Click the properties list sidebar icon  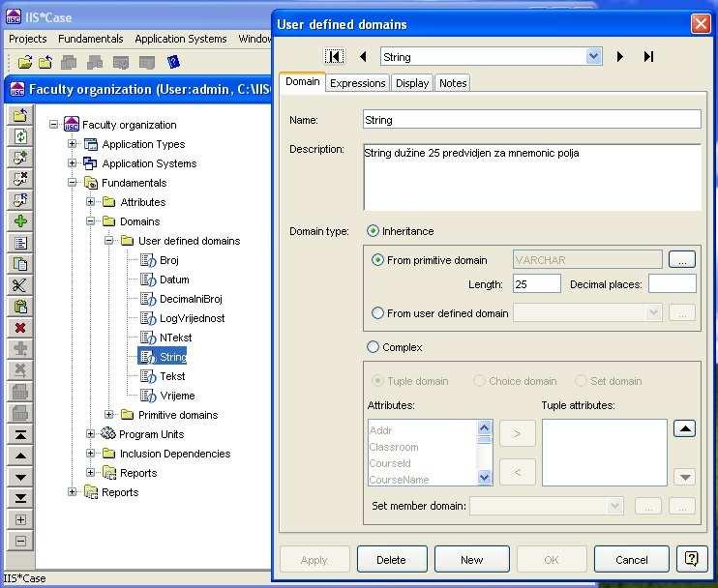coord(20,243)
